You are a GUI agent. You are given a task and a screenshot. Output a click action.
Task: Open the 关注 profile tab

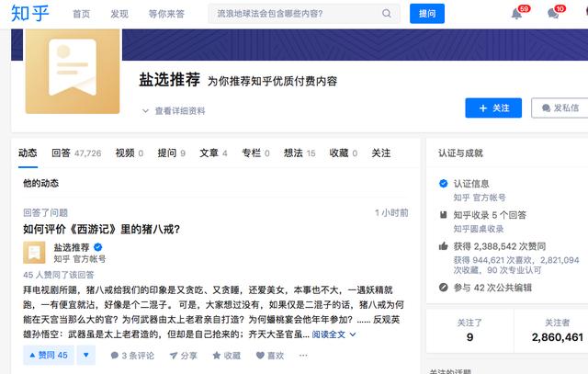pyautogui.click(x=381, y=153)
